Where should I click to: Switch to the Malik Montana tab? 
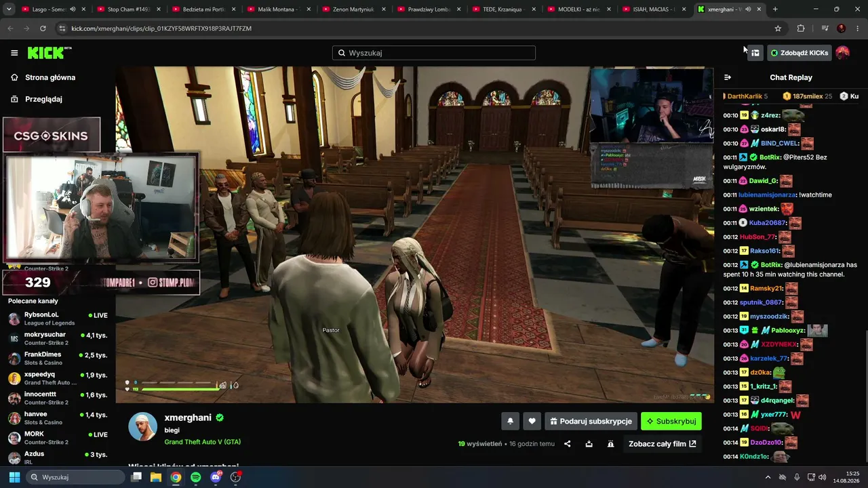click(278, 9)
